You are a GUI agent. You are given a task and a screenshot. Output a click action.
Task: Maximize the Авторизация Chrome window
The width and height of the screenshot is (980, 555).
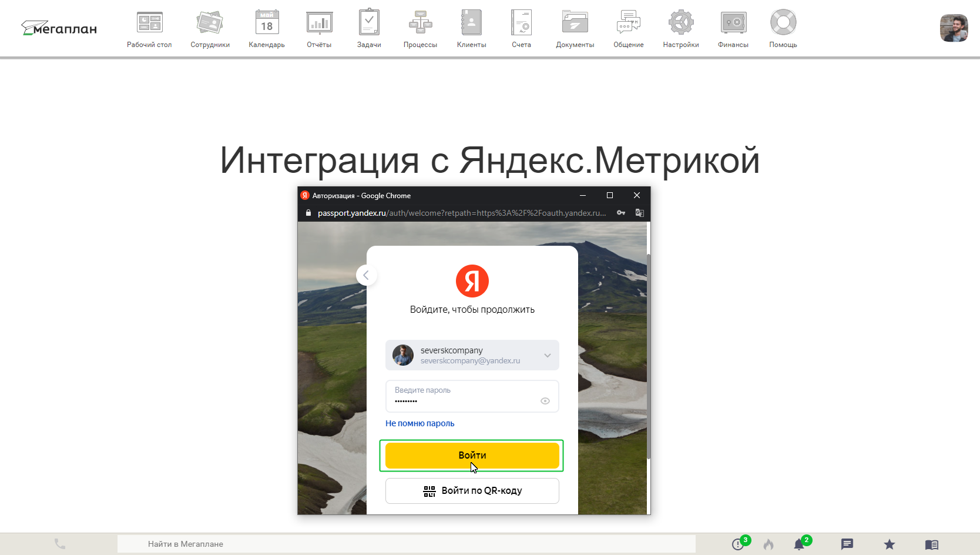[x=609, y=195]
